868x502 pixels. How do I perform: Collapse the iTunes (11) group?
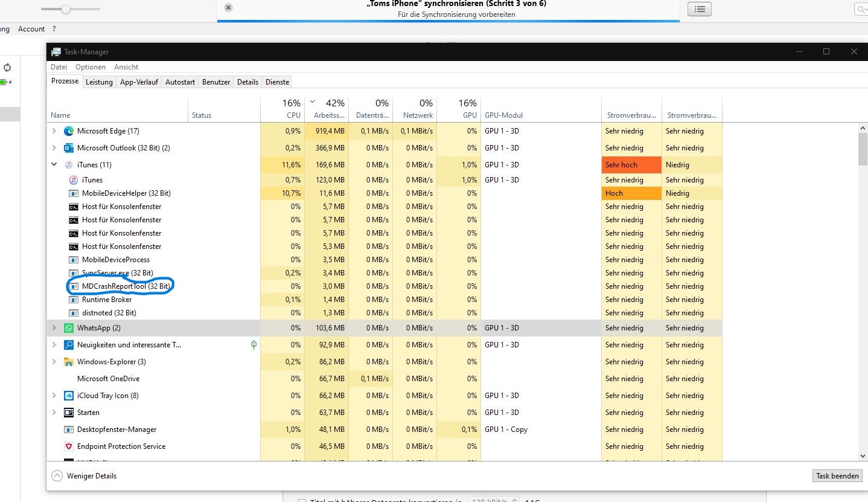pyautogui.click(x=54, y=165)
